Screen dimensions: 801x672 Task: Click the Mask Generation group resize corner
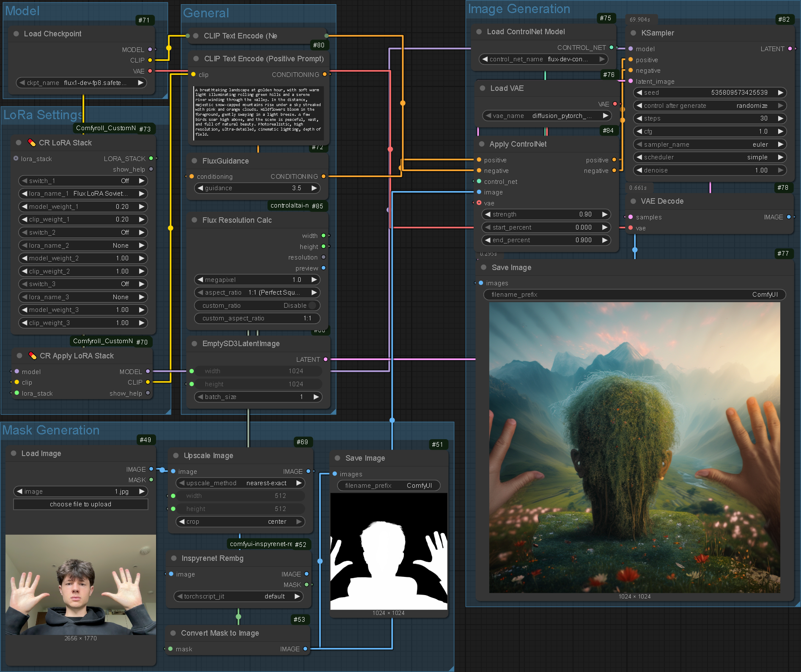(451, 668)
